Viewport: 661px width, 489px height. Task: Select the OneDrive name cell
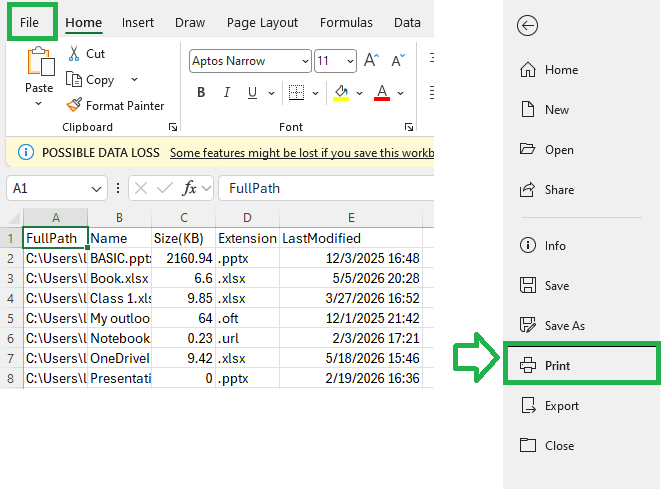[x=120, y=358]
